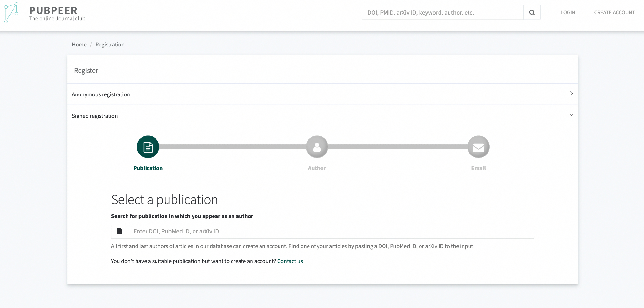This screenshot has height=308, width=644.
Task: Click the Email step label
Action: pyautogui.click(x=478, y=168)
